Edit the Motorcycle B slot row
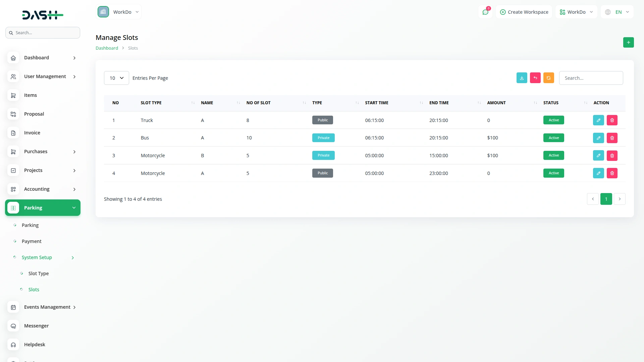Screen dimensions: 644x362 tap(598, 156)
